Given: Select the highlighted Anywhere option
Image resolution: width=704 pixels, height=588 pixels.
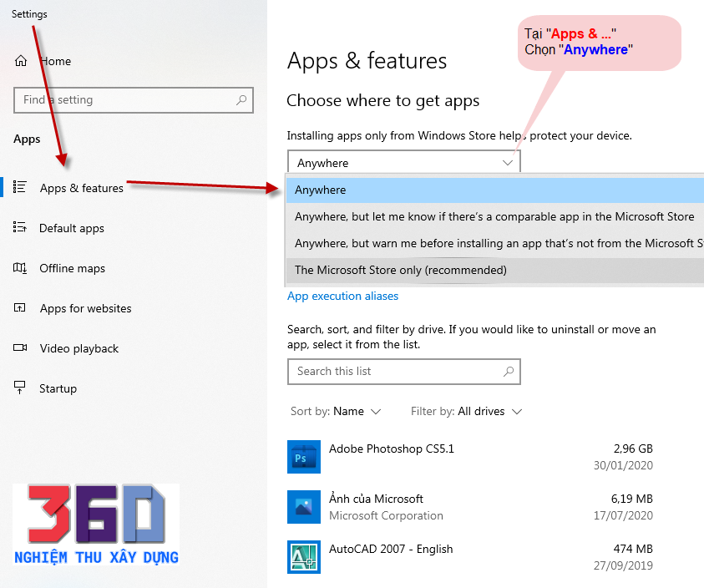Looking at the screenshot, I should (494, 190).
